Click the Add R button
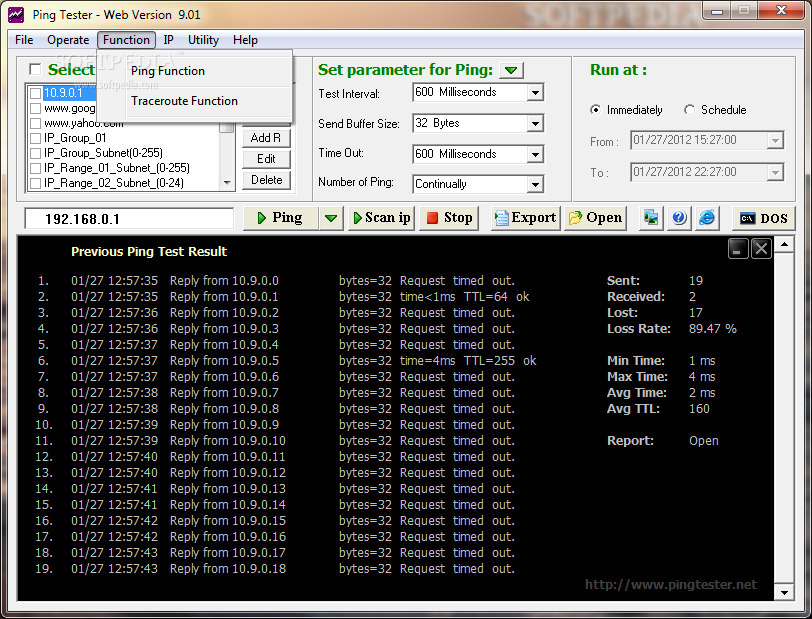The height and width of the screenshot is (619, 812). coord(266,138)
